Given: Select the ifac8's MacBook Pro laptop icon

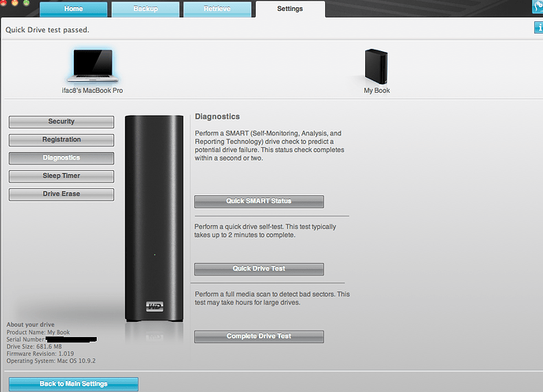Looking at the screenshot, I should click(92, 65).
